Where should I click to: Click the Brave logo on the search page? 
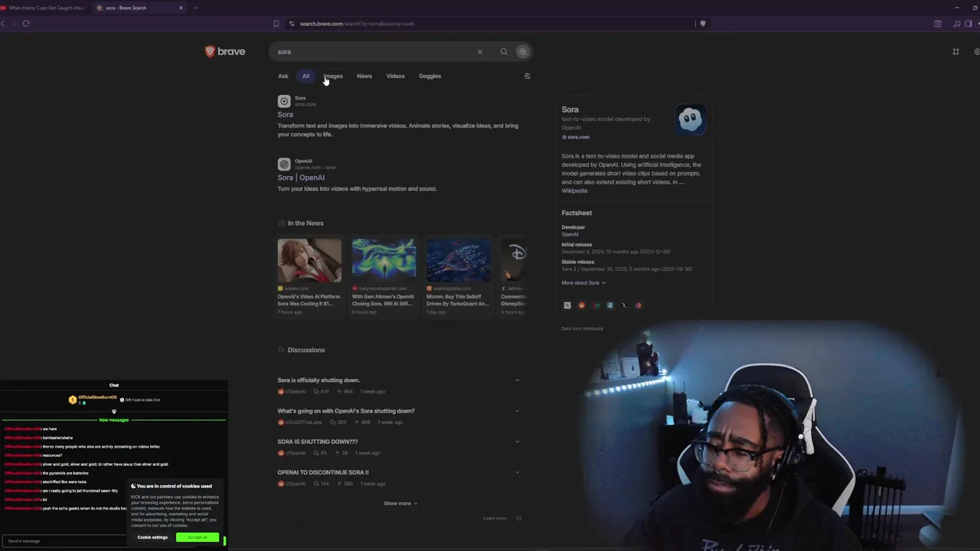225,51
